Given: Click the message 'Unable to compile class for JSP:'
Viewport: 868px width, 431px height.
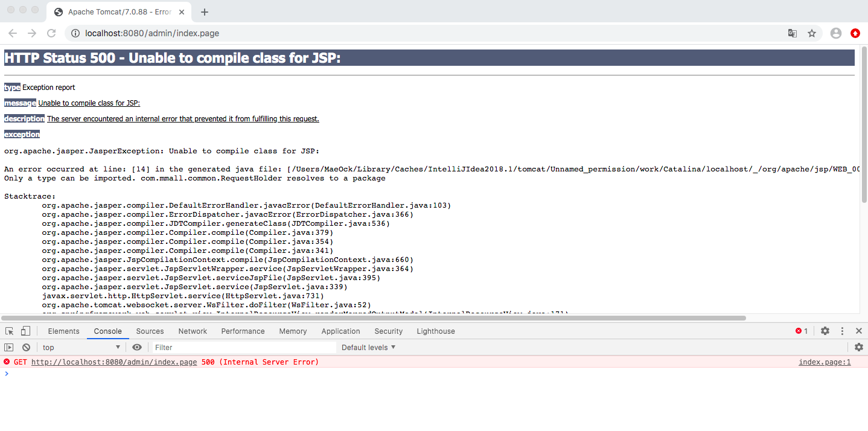Looking at the screenshot, I should (x=89, y=103).
